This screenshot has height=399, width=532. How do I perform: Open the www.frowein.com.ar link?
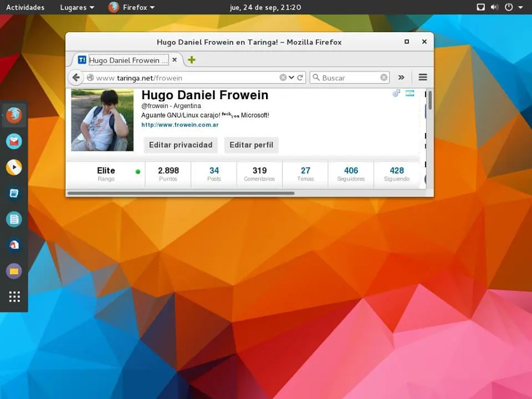pos(180,125)
